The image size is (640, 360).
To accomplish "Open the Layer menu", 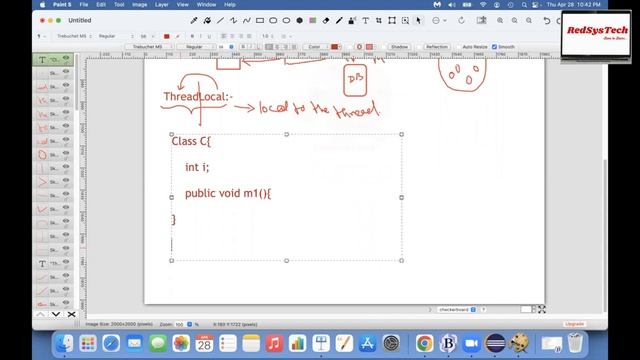I will click(x=162, y=4).
